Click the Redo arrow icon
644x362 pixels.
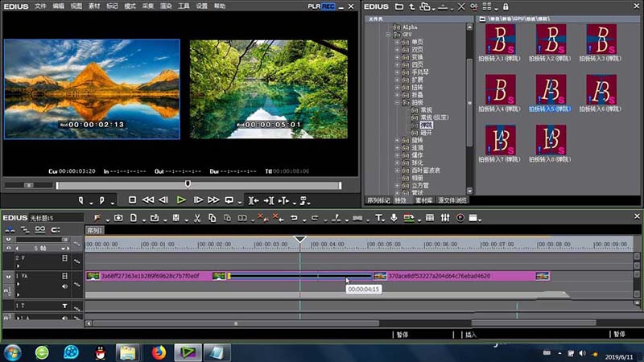click(x=315, y=218)
